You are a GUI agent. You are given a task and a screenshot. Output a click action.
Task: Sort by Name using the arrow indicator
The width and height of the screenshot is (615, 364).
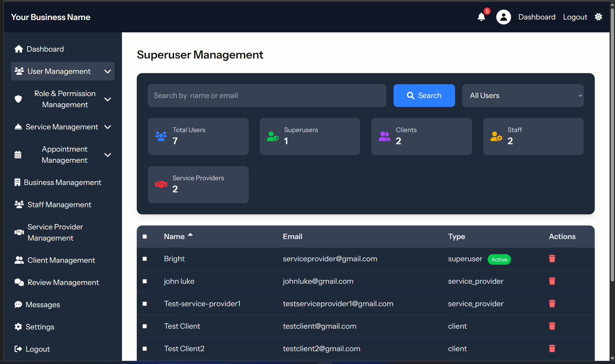190,235
